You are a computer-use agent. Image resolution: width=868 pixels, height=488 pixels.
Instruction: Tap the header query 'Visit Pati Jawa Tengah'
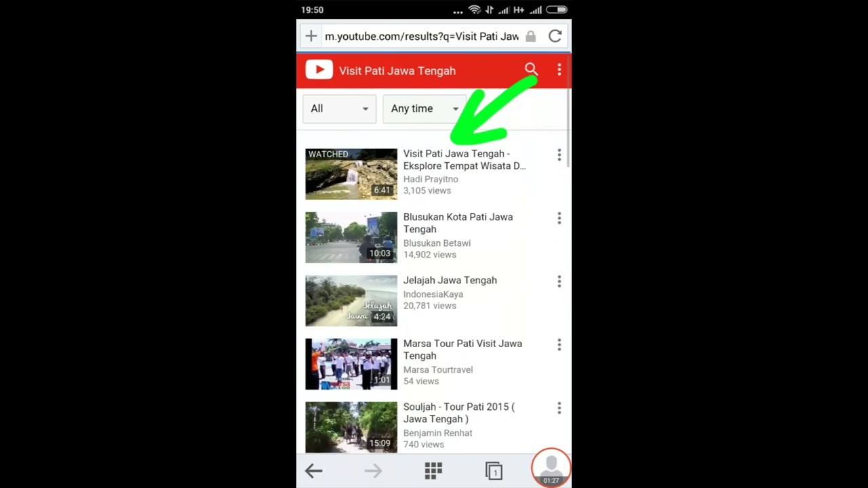pyautogui.click(x=397, y=70)
